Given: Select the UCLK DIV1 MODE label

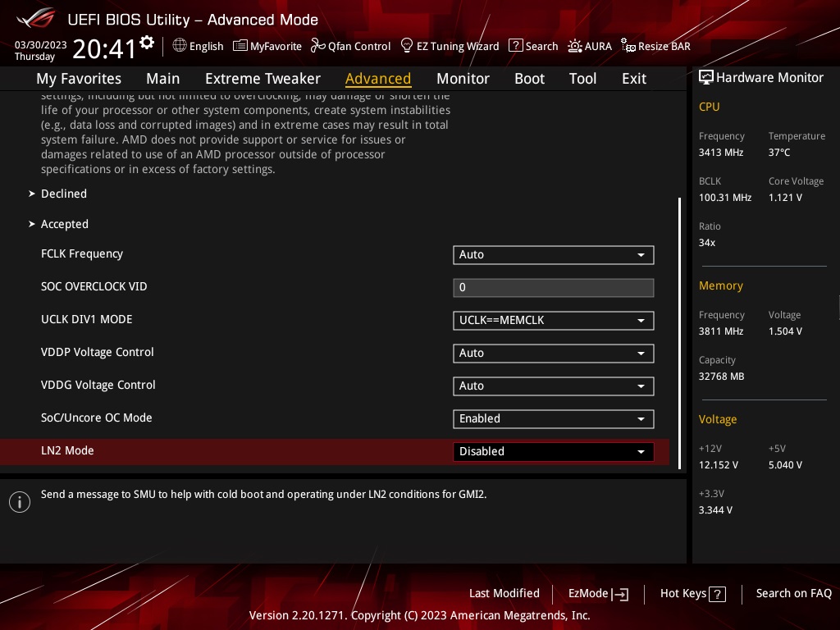Looking at the screenshot, I should (x=86, y=319).
